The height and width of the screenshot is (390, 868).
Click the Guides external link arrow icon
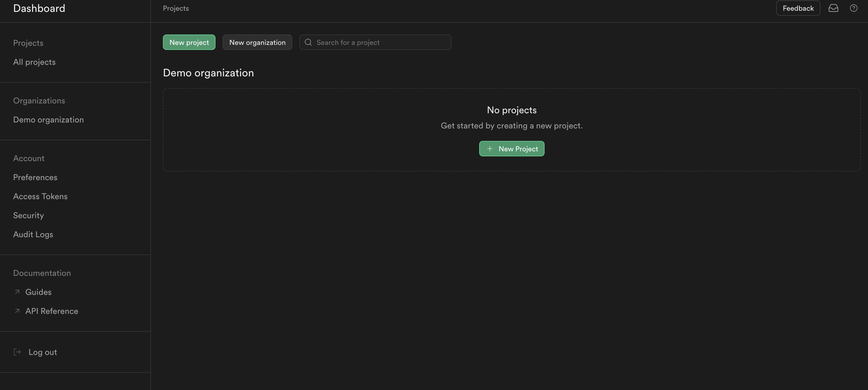tap(17, 292)
